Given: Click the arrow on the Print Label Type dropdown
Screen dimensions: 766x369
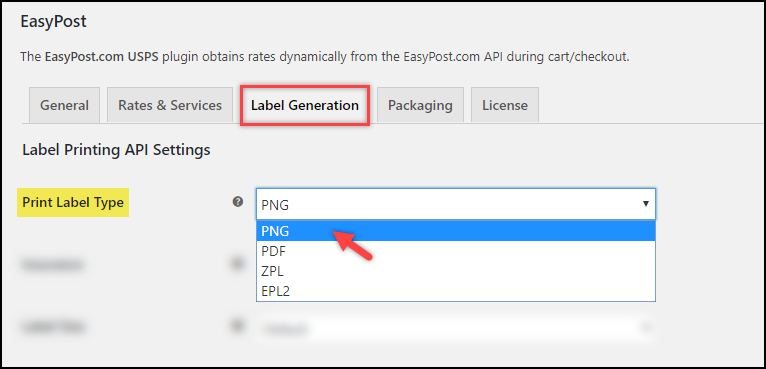Looking at the screenshot, I should (646, 203).
